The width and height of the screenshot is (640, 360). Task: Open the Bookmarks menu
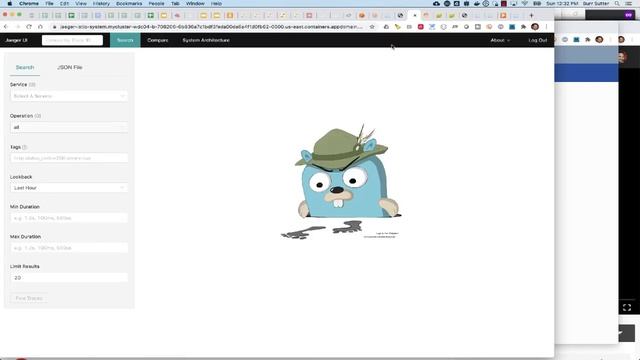(129, 3)
